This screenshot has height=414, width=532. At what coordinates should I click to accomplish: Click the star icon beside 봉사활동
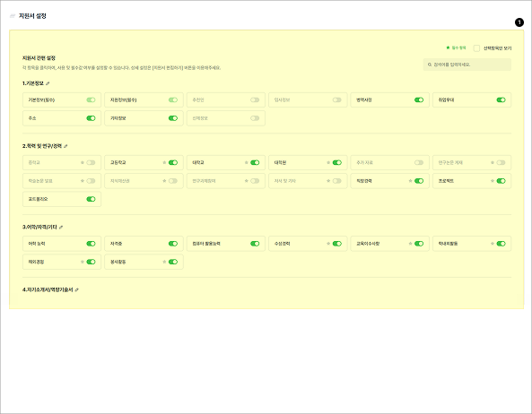click(x=164, y=262)
